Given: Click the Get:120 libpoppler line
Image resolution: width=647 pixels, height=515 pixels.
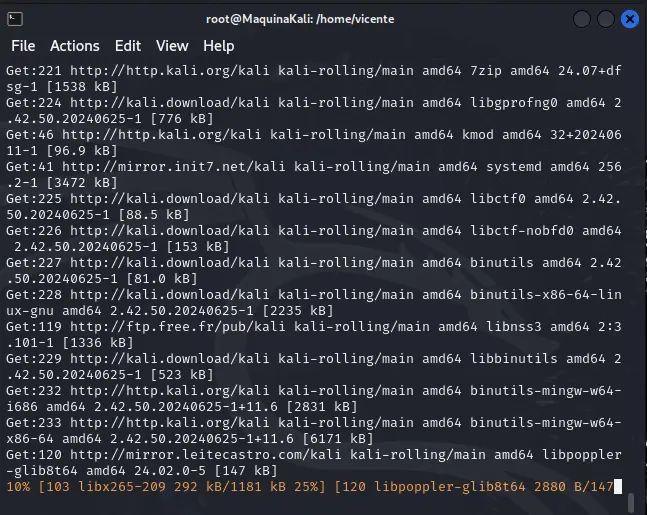Looking at the screenshot, I should [314, 462].
